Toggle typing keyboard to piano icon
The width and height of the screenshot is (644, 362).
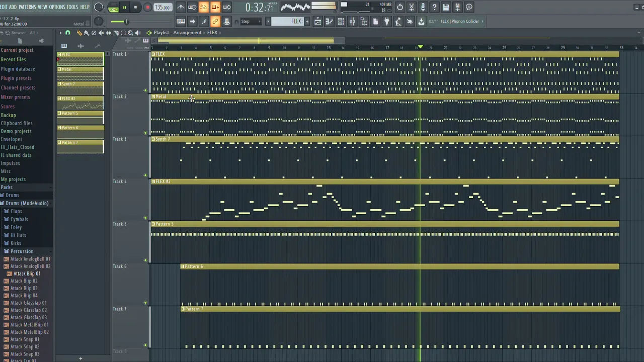[x=181, y=21]
